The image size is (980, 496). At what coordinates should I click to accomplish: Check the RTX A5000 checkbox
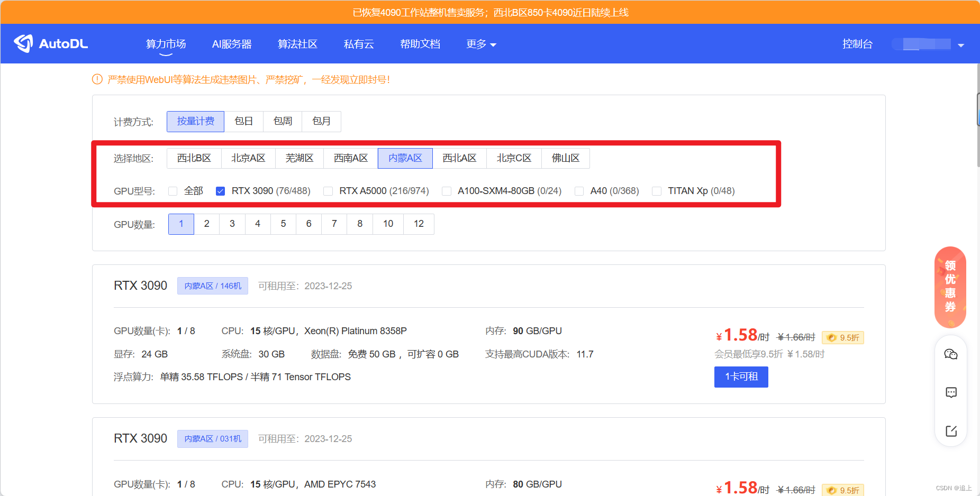pos(328,191)
